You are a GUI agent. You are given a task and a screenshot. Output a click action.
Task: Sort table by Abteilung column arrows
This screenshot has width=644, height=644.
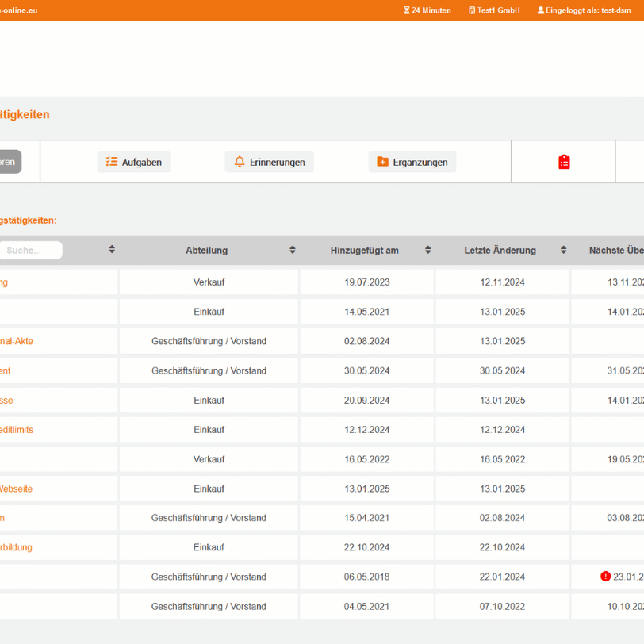293,250
